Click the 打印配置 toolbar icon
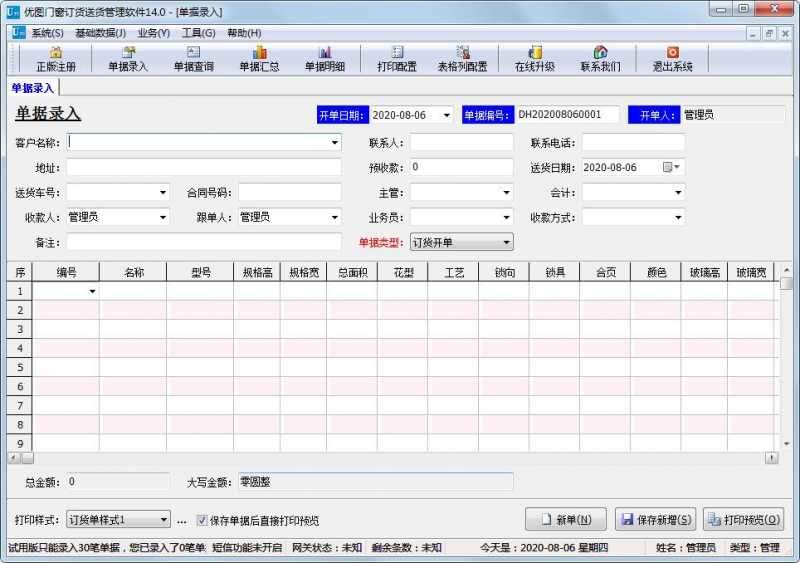This screenshot has width=800, height=563. point(397,59)
